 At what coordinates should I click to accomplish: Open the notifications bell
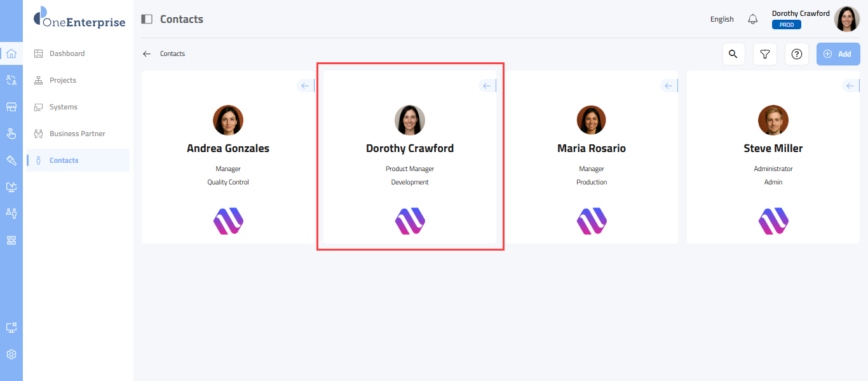coord(753,19)
